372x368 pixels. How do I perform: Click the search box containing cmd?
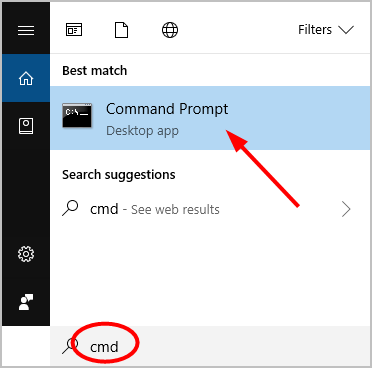(x=211, y=347)
